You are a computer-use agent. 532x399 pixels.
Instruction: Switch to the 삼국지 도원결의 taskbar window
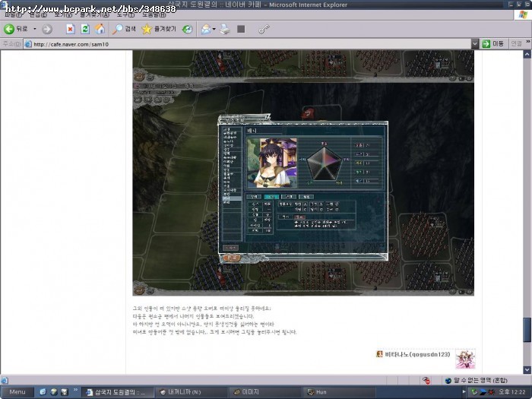click(x=117, y=392)
